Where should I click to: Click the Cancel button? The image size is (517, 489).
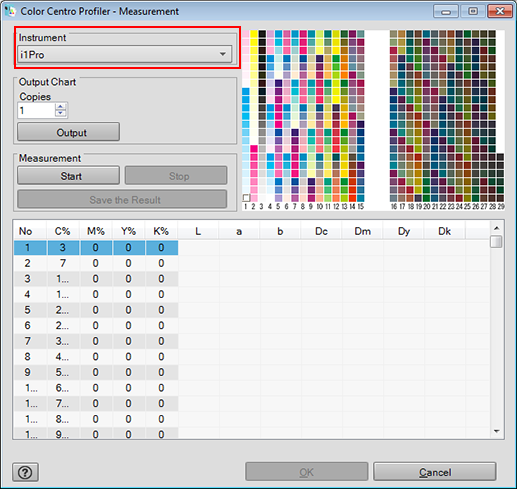click(x=435, y=471)
